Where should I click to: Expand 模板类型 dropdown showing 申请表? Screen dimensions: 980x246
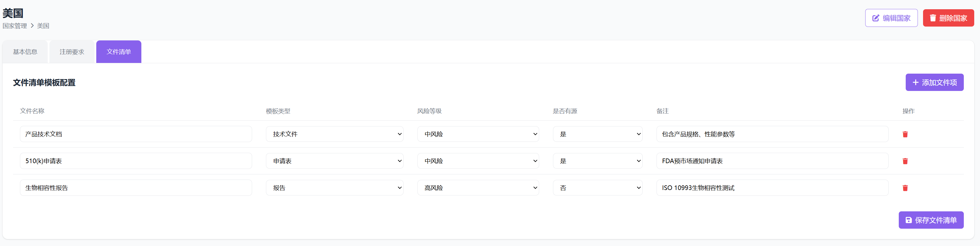[x=334, y=161]
